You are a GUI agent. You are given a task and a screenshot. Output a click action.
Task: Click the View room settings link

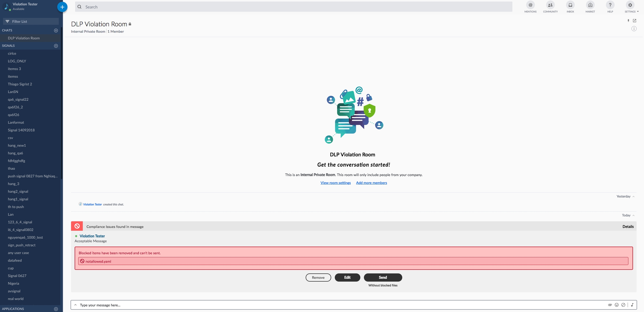click(x=335, y=183)
